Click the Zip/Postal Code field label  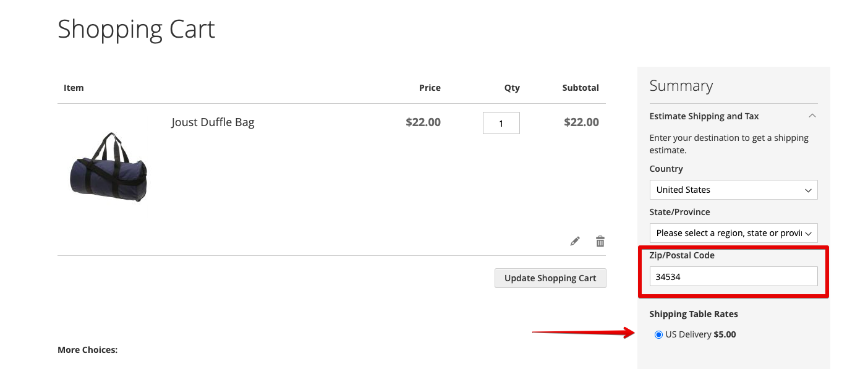pyautogui.click(x=682, y=255)
